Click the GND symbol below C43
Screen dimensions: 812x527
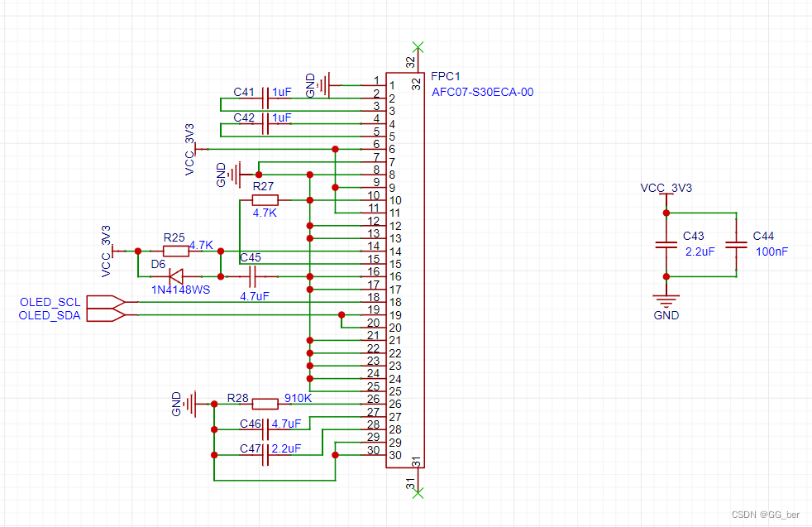coord(666,299)
